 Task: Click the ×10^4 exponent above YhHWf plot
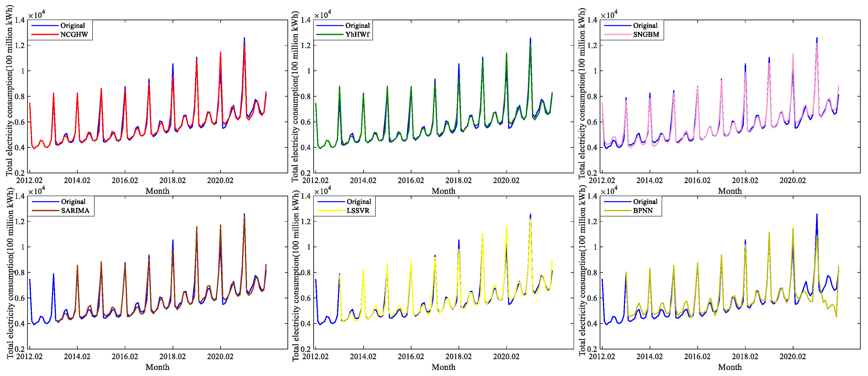pos(323,15)
